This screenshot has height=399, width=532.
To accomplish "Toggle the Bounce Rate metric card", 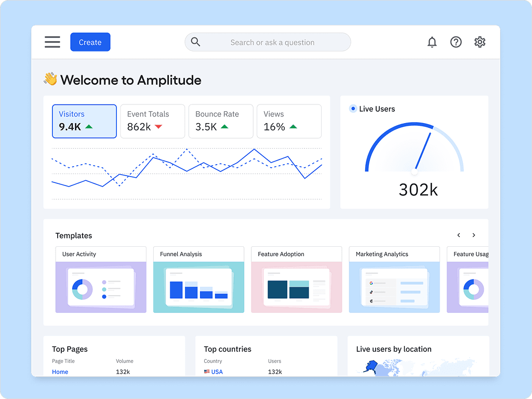I will coord(220,121).
